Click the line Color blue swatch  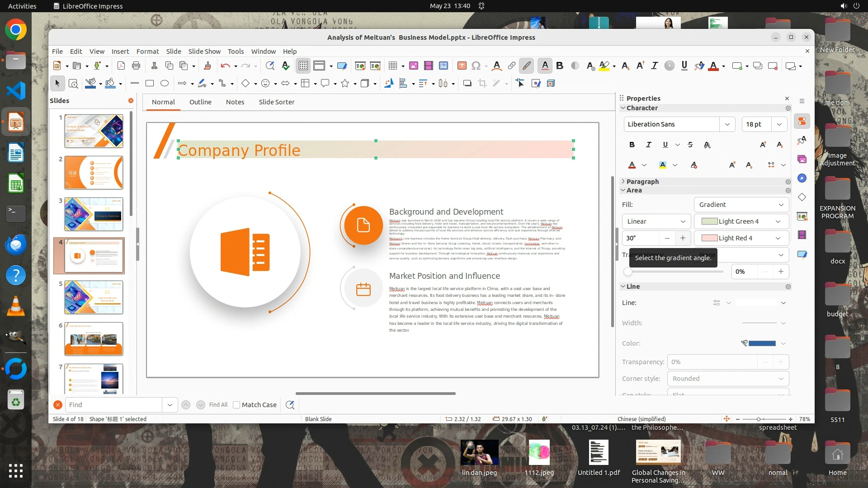(x=762, y=343)
